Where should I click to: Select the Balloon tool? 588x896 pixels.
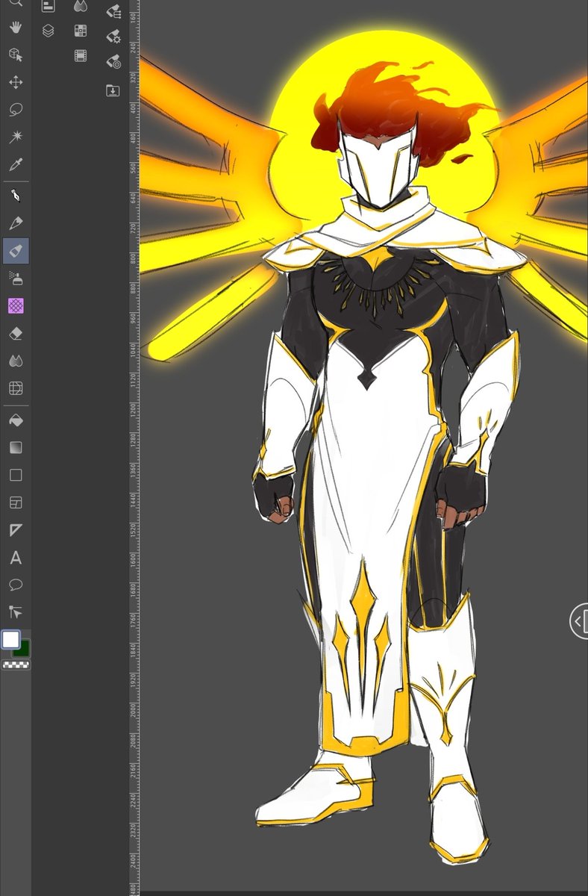tap(16, 585)
